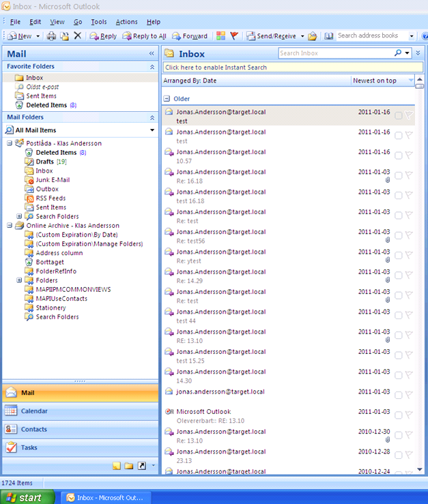
Task: Open the Tools menu
Action: click(99, 22)
